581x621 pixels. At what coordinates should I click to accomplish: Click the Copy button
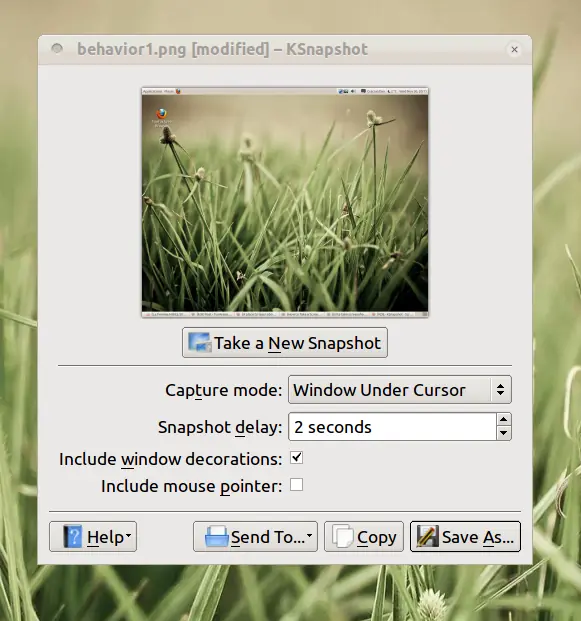(x=364, y=537)
